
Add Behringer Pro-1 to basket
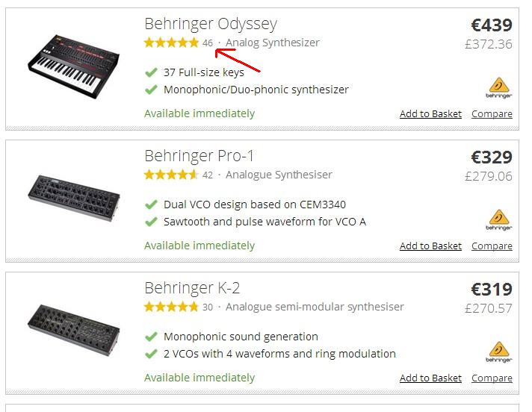(x=430, y=246)
